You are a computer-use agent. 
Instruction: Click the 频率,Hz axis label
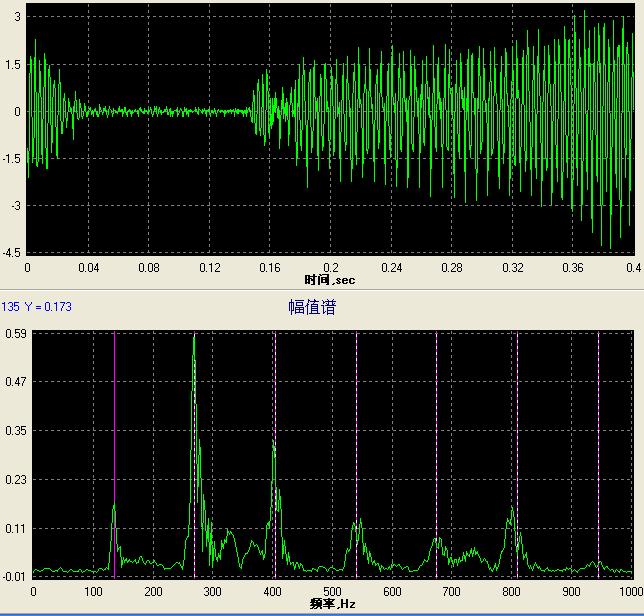pos(331,604)
